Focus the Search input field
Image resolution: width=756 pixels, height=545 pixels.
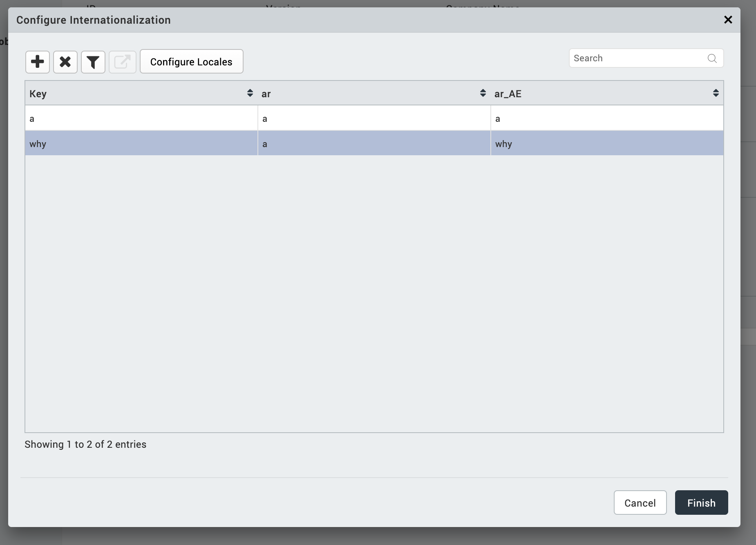[637, 58]
